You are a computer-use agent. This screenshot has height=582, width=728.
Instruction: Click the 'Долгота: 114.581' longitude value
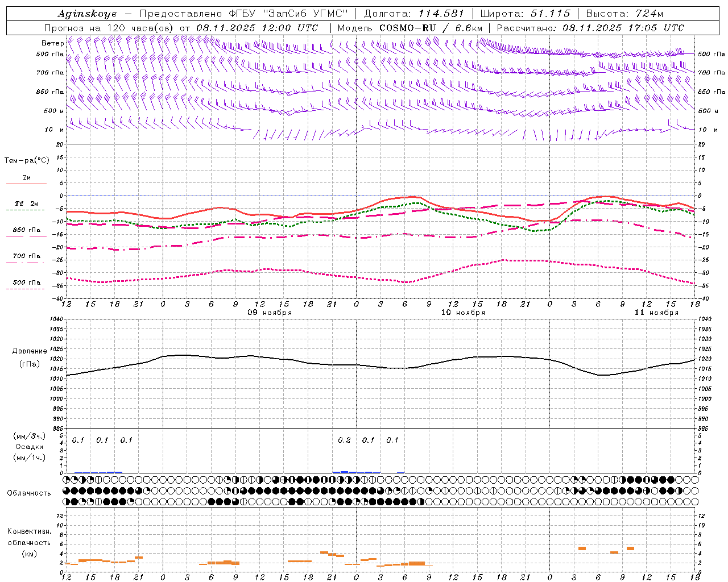click(414, 14)
